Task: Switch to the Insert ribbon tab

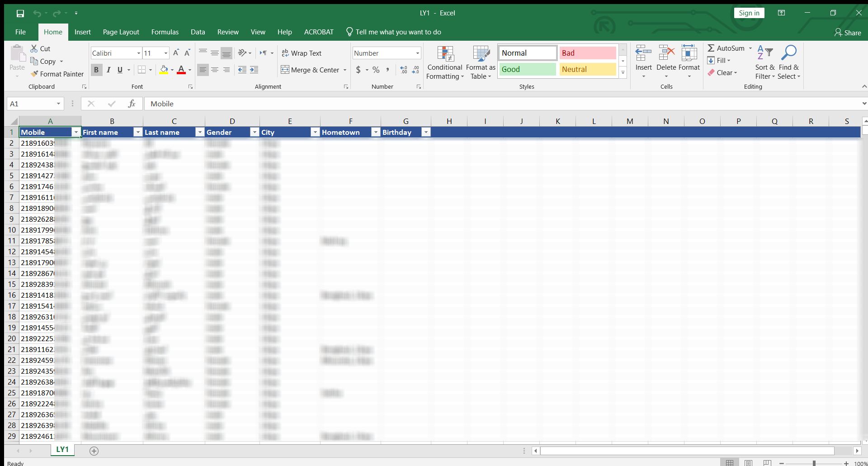Action: coord(83,32)
